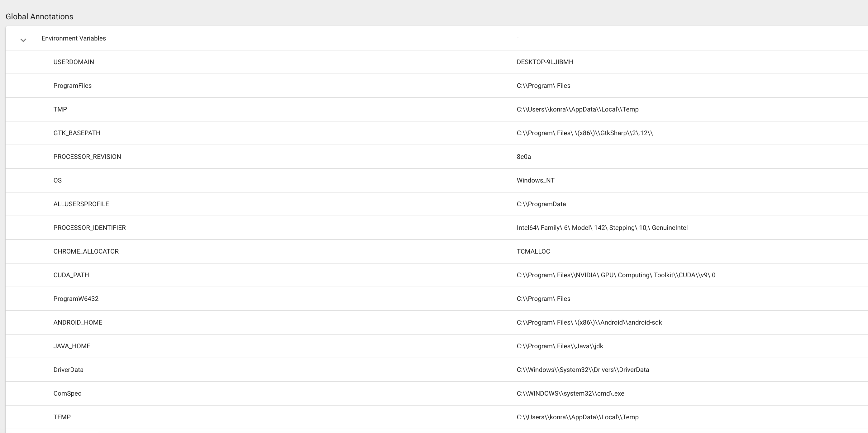Select the CUDA_PATH variable name
Viewport: 868px width, 433px height.
[71, 275]
